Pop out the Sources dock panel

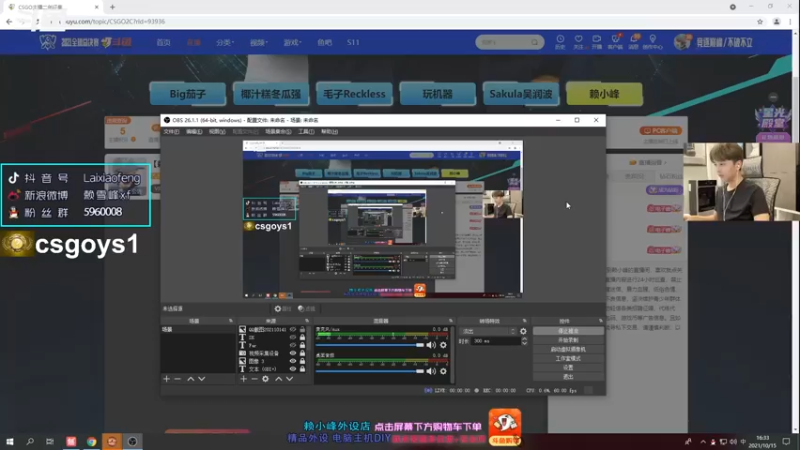pos(307,321)
